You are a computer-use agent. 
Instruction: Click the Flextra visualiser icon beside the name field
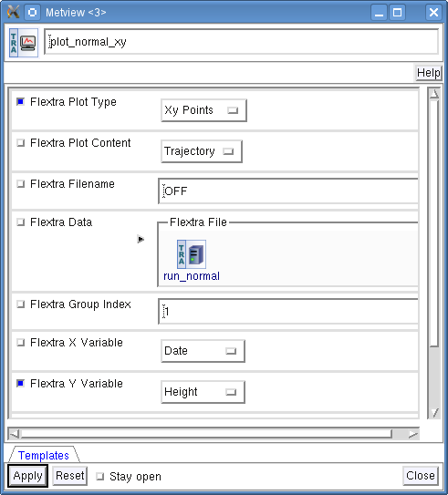pyautogui.click(x=24, y=43)
